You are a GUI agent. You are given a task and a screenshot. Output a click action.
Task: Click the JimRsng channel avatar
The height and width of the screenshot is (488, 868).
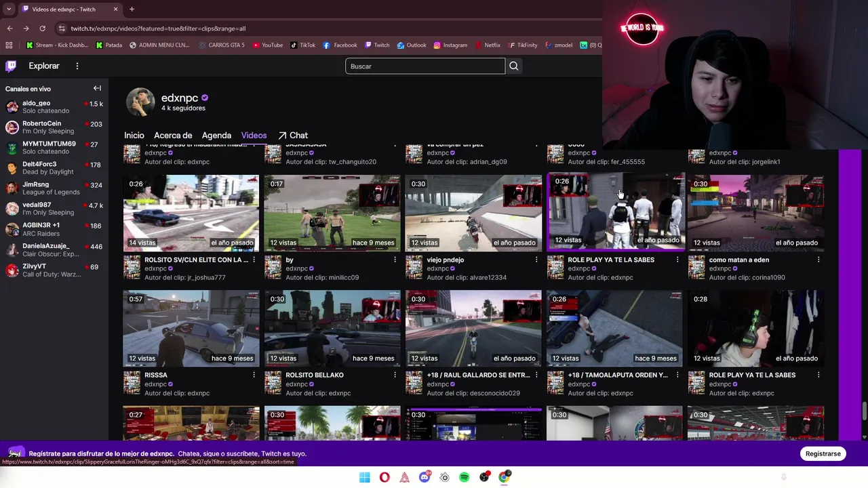tap(12, 188)
